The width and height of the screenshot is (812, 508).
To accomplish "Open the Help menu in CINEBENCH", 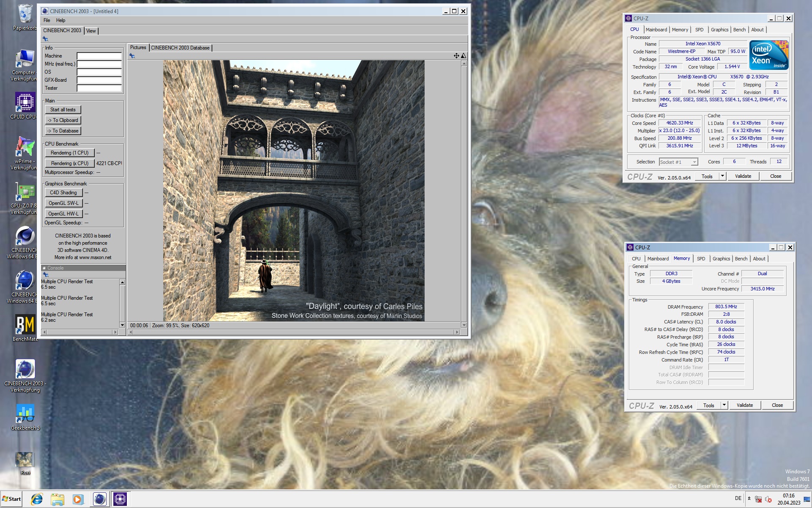I will click(x=60, y=20).
